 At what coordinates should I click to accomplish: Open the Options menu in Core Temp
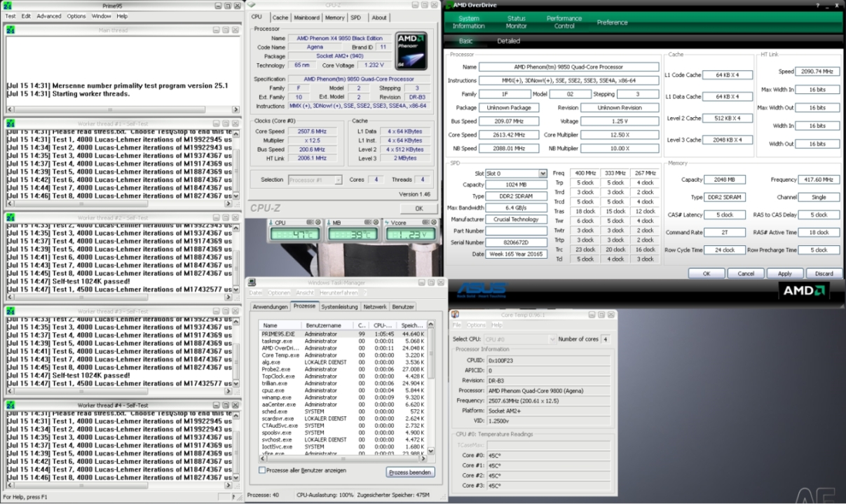476,325
